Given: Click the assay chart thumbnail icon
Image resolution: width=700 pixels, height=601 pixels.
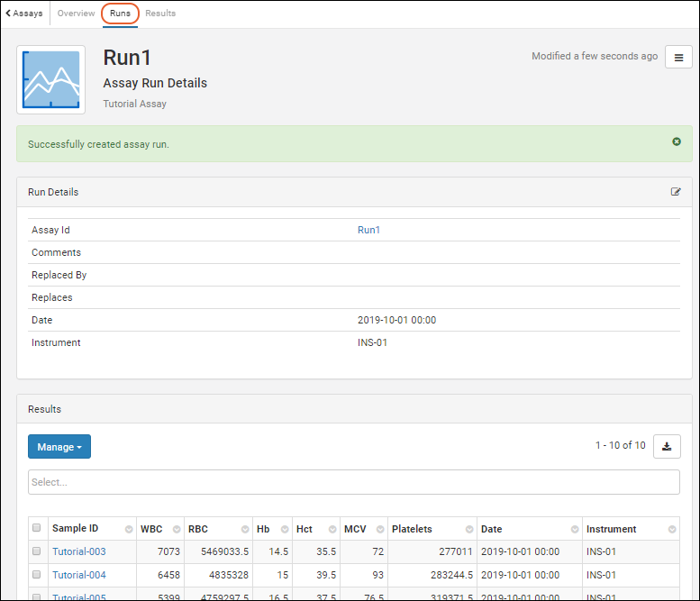Looking at the screenshot, I should click(x=51, y=80).
